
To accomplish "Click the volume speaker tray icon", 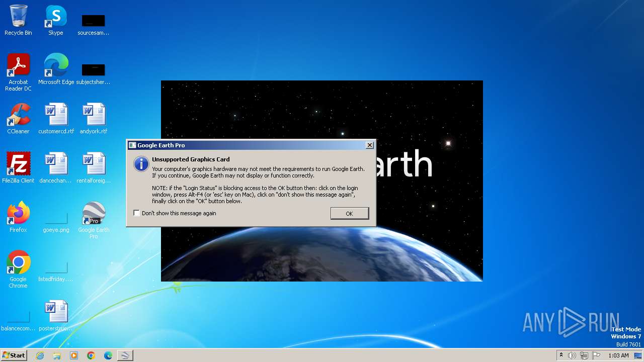I will click(x=572, y=355).
